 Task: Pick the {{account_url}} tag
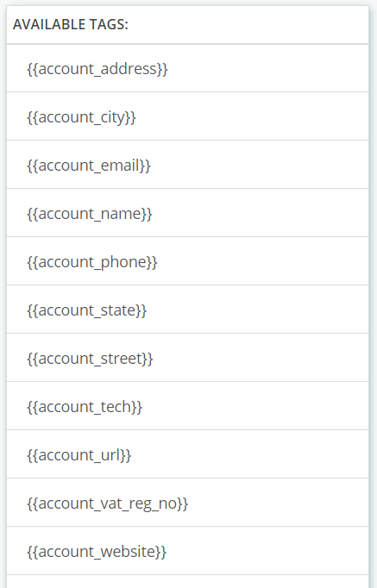click(79, 455)
